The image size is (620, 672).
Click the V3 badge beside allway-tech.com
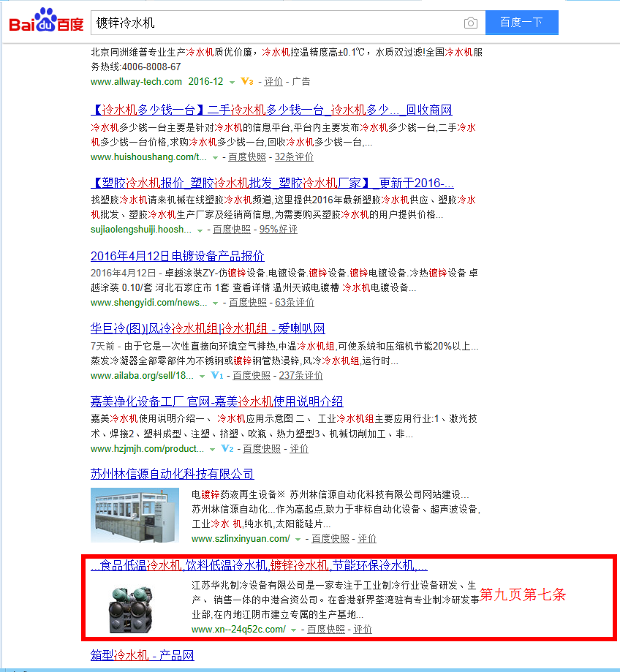point(247,81)
